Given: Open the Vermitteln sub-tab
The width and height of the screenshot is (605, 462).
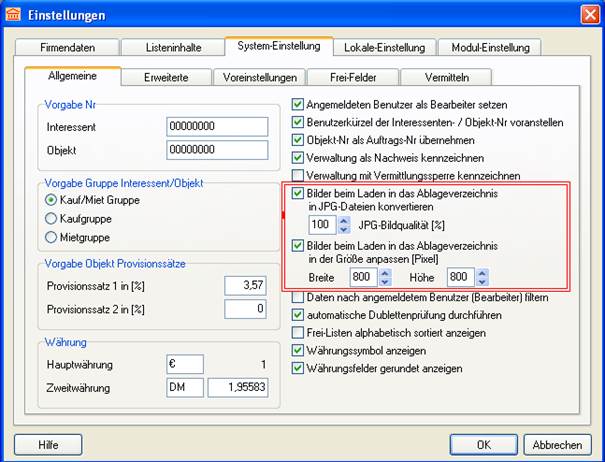Looking at the screenshot, I should (447, 77).
